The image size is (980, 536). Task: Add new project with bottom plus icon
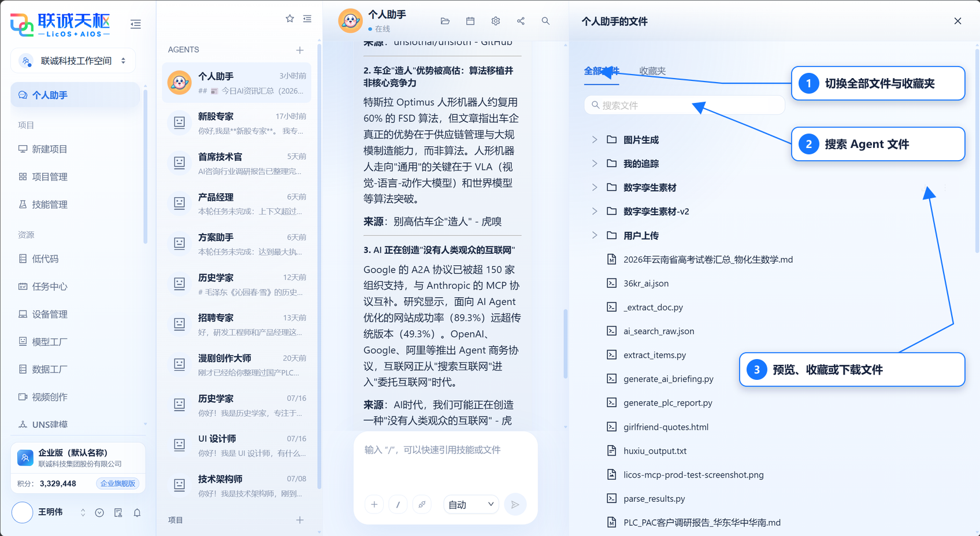(300, 520)
